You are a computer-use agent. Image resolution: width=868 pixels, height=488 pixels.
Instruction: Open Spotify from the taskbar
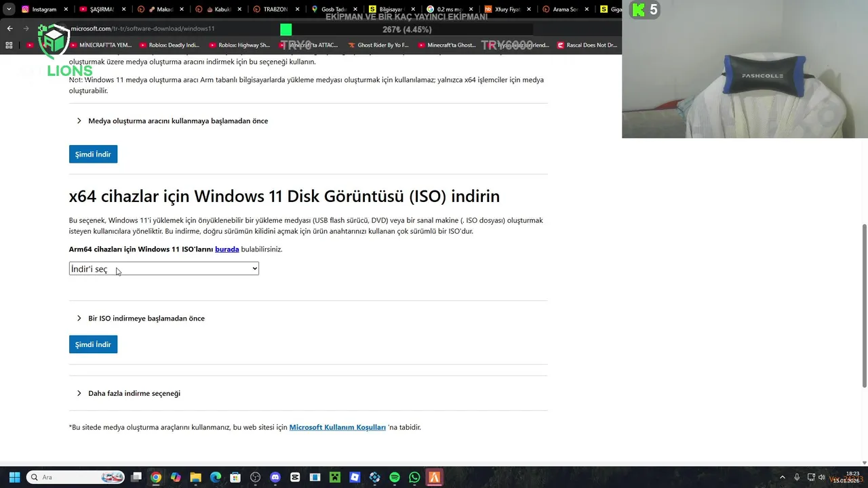point(395,477)
